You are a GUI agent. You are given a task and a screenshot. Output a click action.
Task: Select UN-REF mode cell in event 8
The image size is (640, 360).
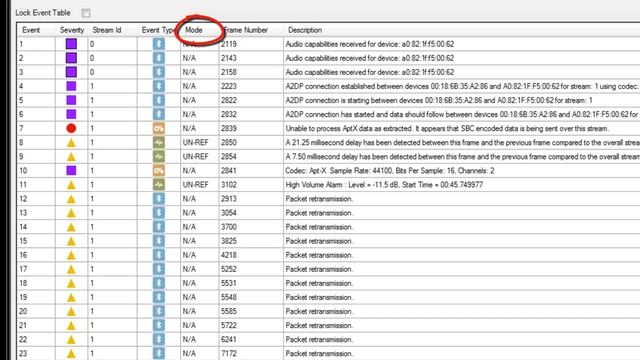(x=196, y=142)
